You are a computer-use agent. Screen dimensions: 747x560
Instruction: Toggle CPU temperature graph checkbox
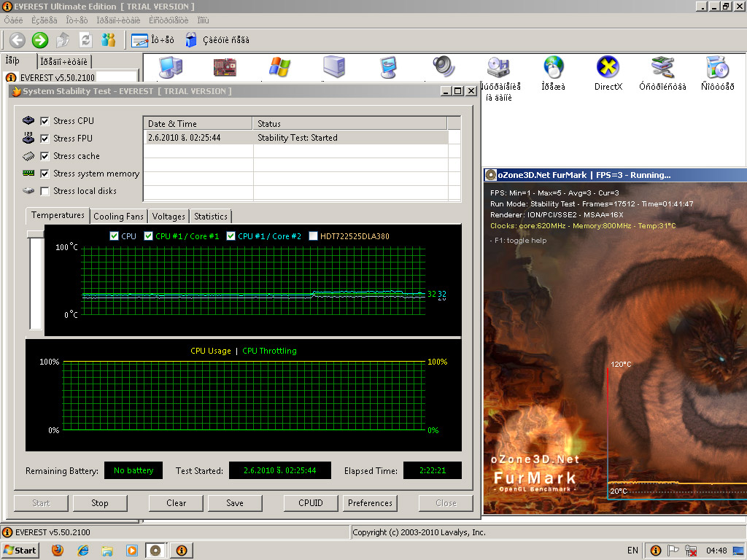tap(114, 236)
